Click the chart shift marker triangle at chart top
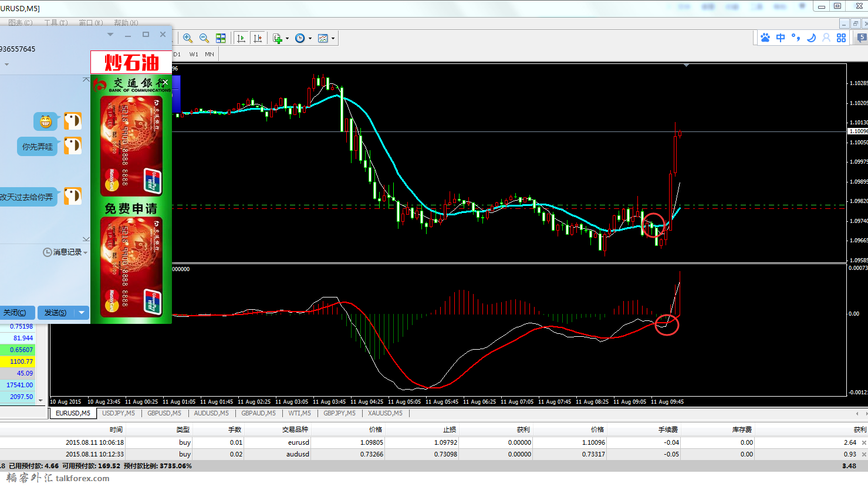 pyautogui.click(x=686, y=66)
